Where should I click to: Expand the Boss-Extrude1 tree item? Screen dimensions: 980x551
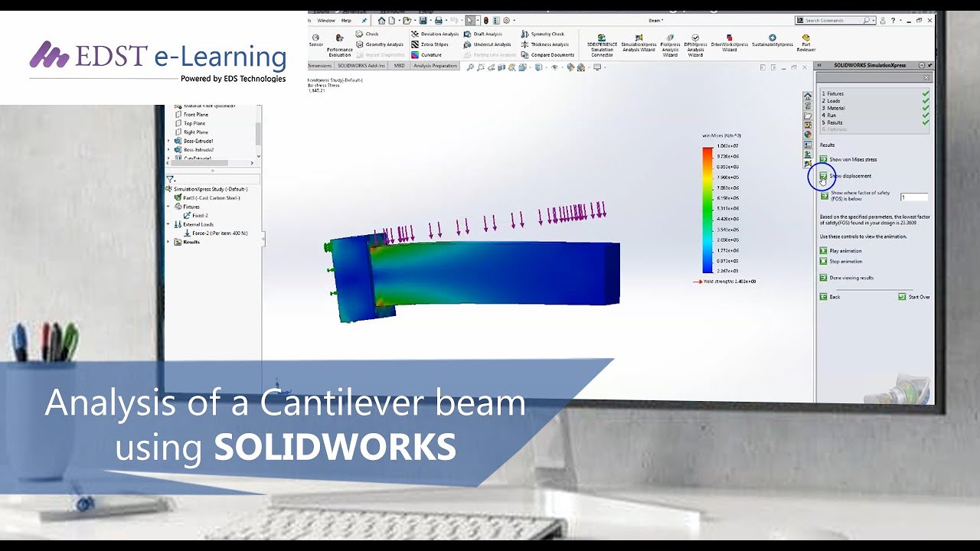point(169,141)
